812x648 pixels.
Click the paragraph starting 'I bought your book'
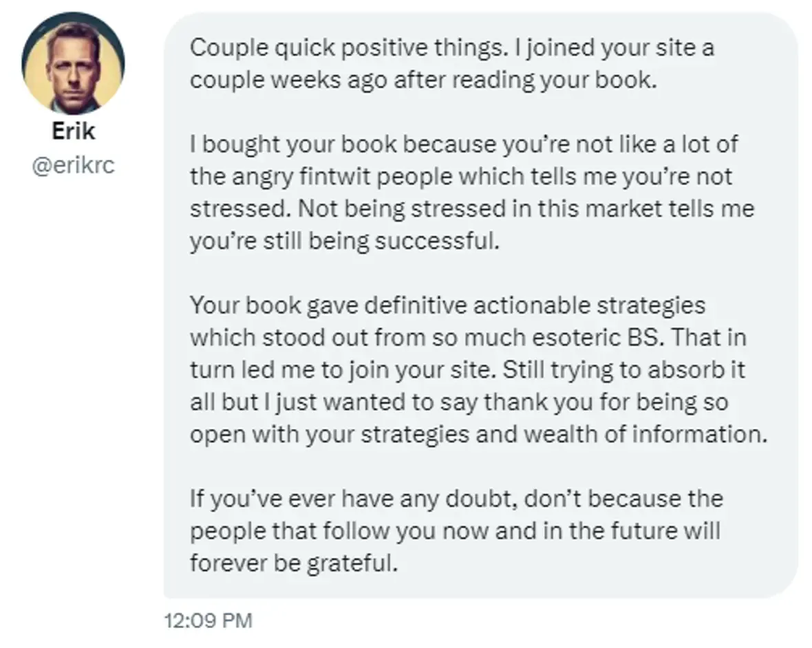(x=472, y=193)
